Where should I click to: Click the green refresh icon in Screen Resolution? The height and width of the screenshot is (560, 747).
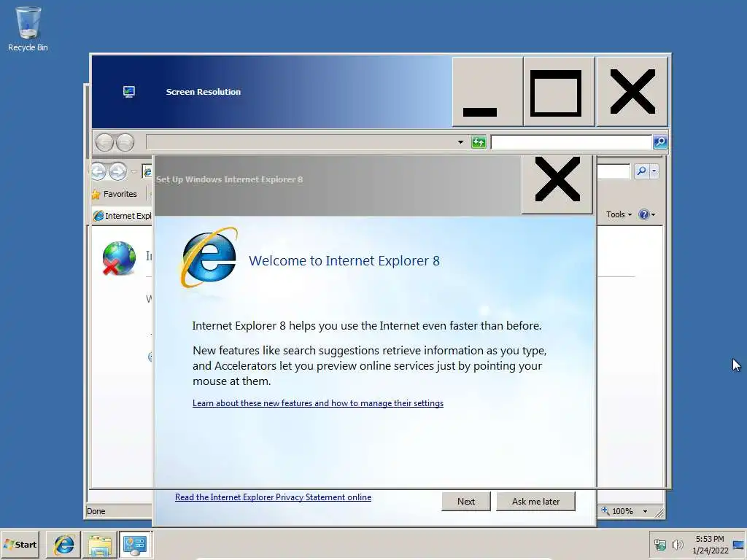[x=479, y=142]
